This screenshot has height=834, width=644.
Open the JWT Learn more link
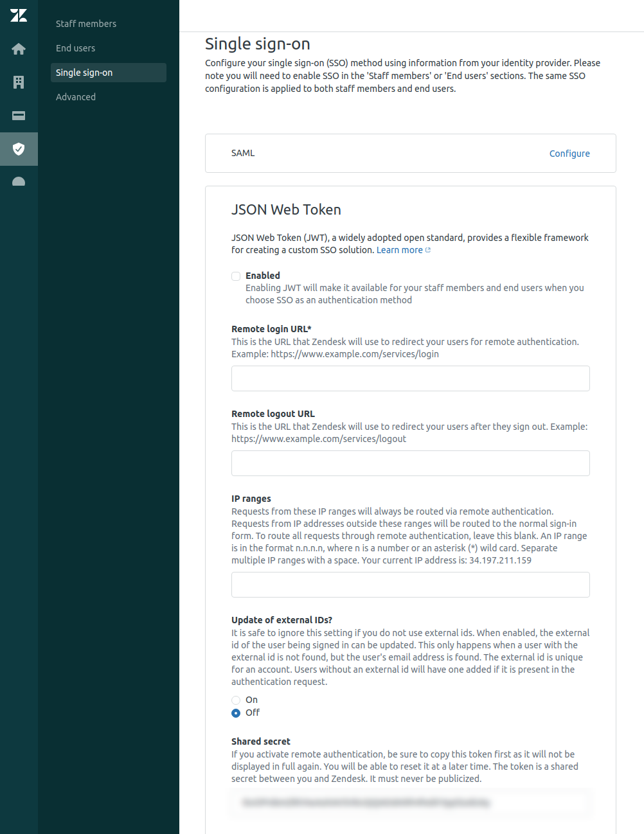(x=399, y=251)
